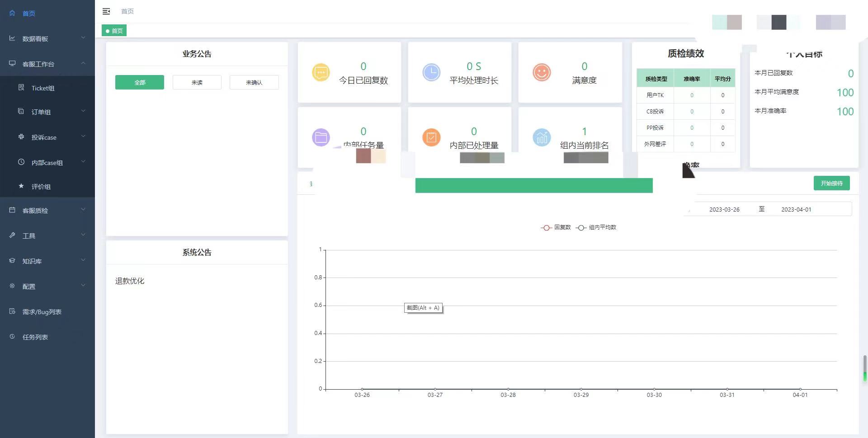Click the 内部case组 clock icon
The image size is (868, 438).
coord(21,162)
